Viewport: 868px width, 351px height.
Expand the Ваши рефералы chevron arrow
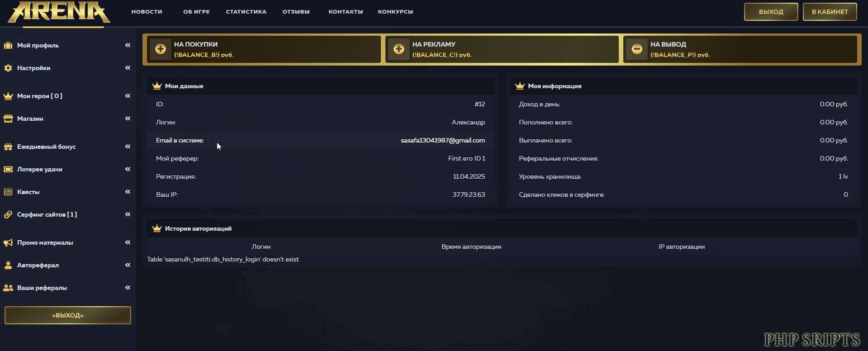128,288
